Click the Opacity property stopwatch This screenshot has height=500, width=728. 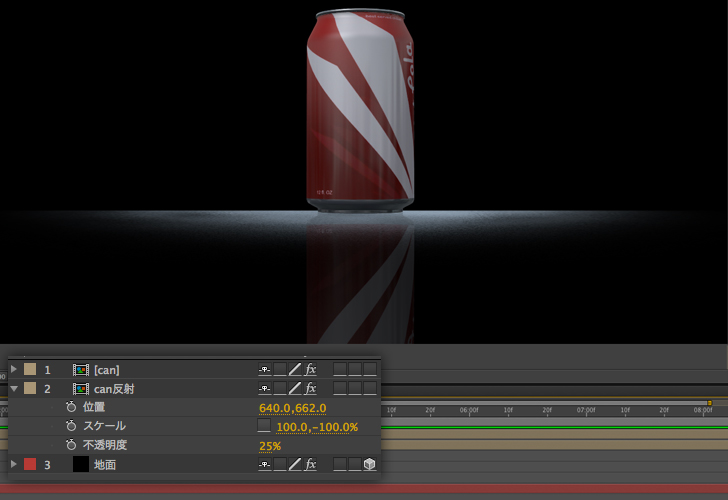(71, 446)
